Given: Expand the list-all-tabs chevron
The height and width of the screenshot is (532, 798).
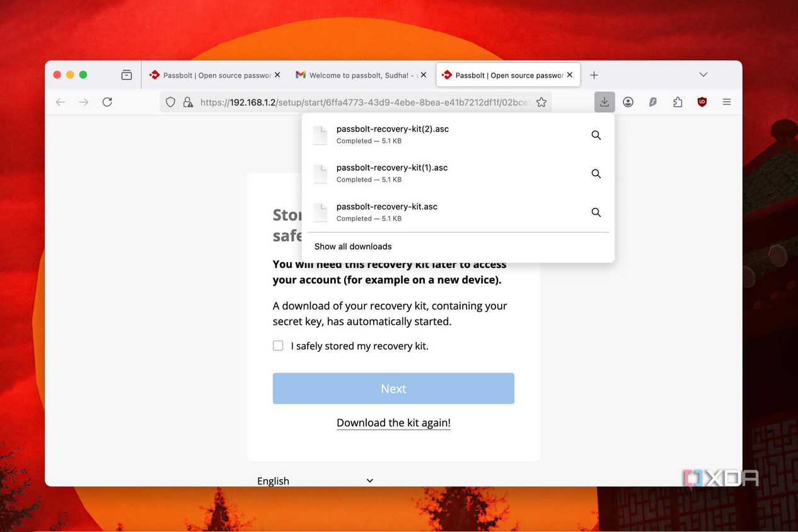Looking at the screenshot, I should click(x=703, y=75).
